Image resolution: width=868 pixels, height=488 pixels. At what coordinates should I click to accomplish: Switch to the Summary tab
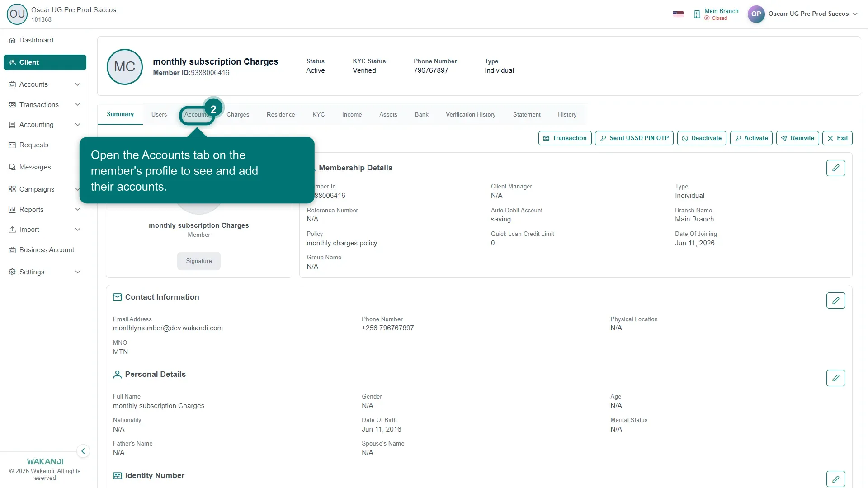pyautogui.click(x=120, y=114)
